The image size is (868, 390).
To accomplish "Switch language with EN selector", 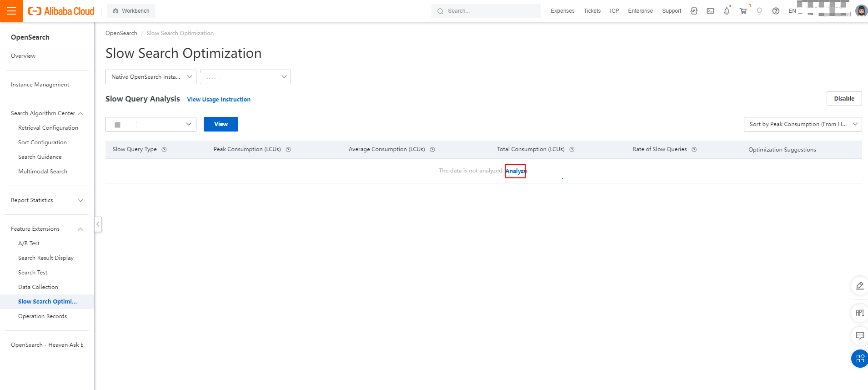I will pos(792,11).
